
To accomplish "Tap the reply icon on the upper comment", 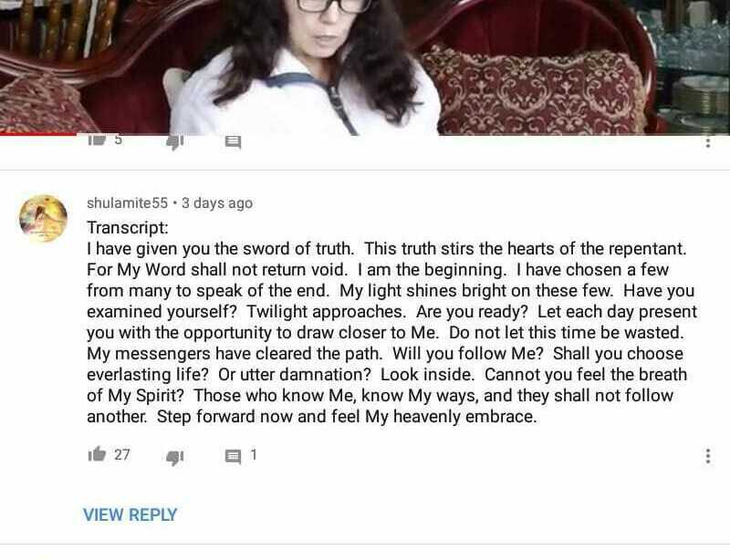I will click(x=233, y=142).
